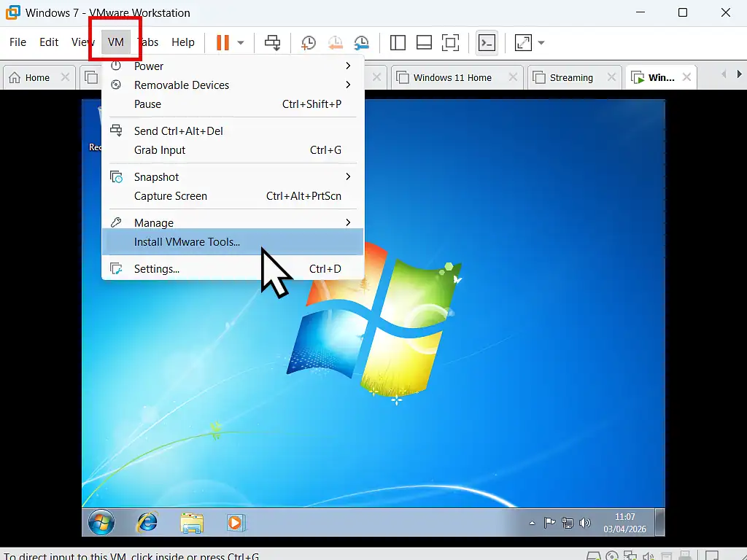The image size is (747, 560).
Task: Click the sound device status bar icon
Action: click(x=648, y=555)
